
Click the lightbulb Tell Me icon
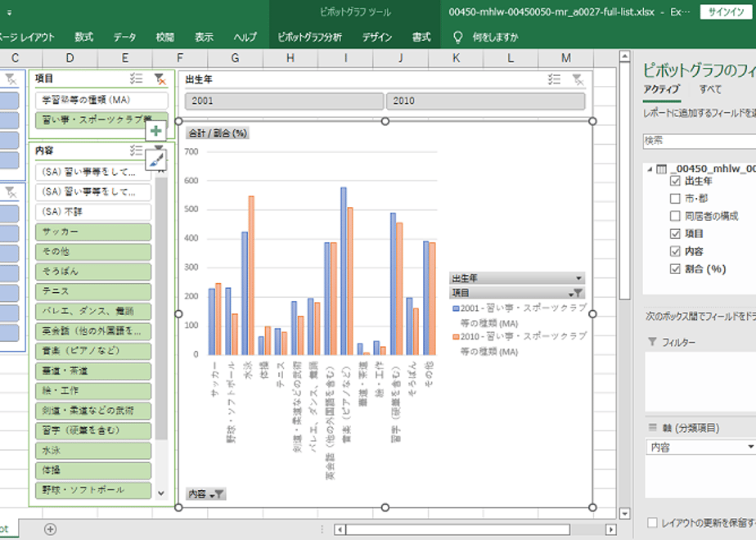458,37
